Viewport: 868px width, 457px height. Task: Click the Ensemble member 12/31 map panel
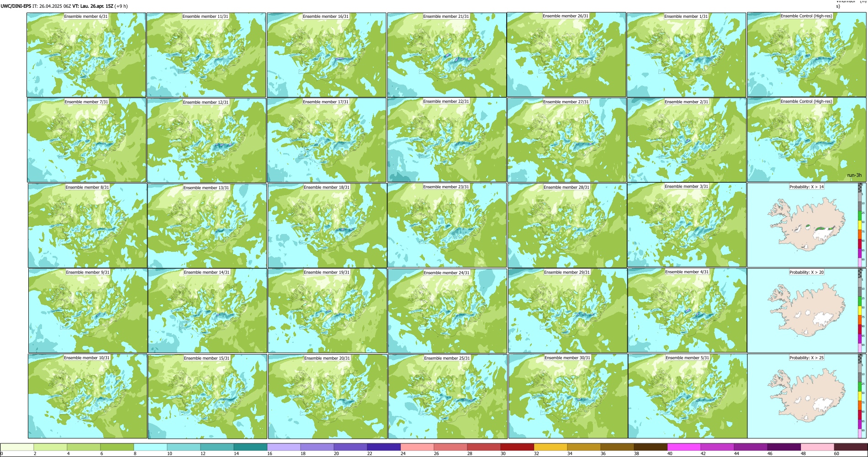point(206,140)
